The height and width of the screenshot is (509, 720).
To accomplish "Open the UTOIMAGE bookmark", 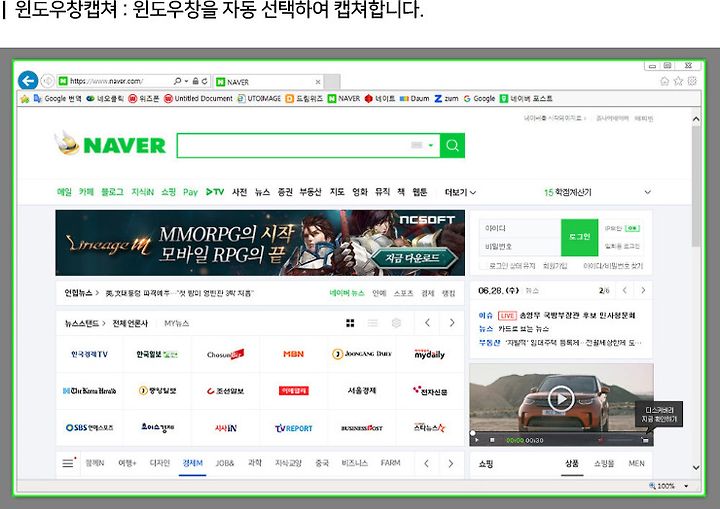I will [259, 98].
